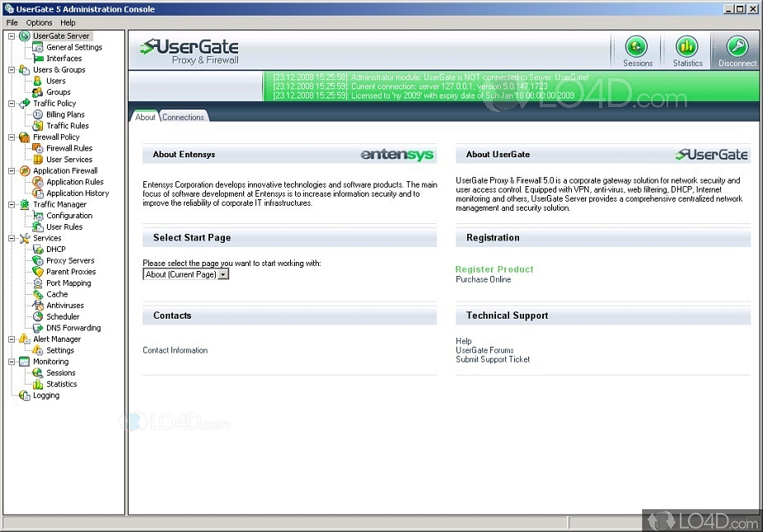This screenshot has width=763, height=532.
Task: Collapse the Traffic Manager node
Action: (12, 204)
